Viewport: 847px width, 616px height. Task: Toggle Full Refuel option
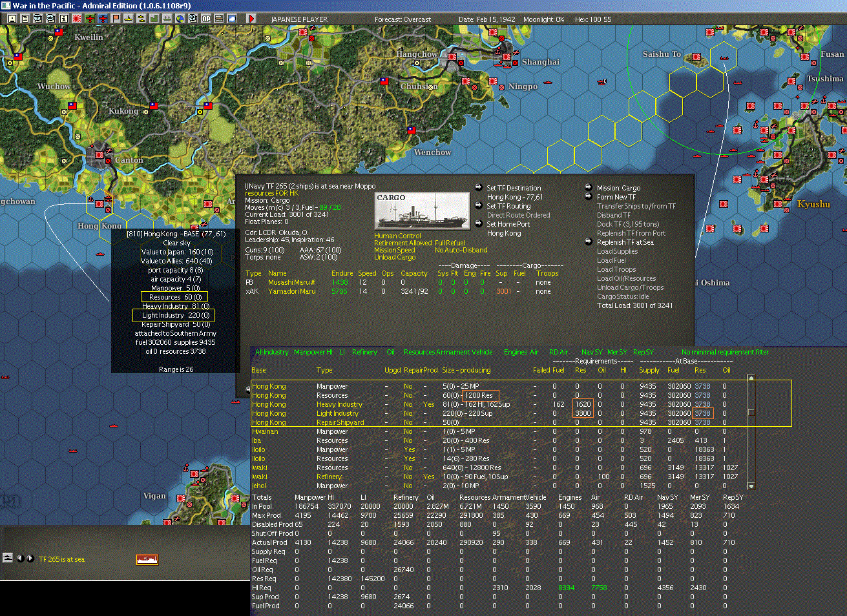[450, 243]
